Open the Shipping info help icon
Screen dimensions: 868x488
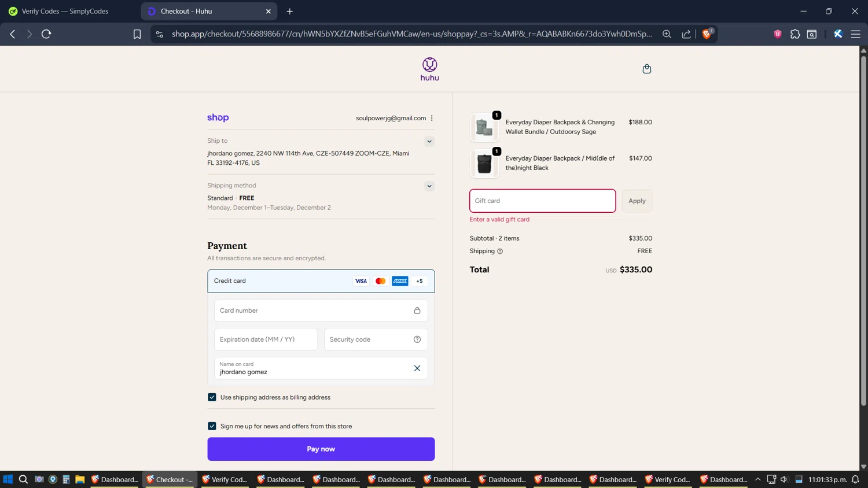click(x=500, y=251)
